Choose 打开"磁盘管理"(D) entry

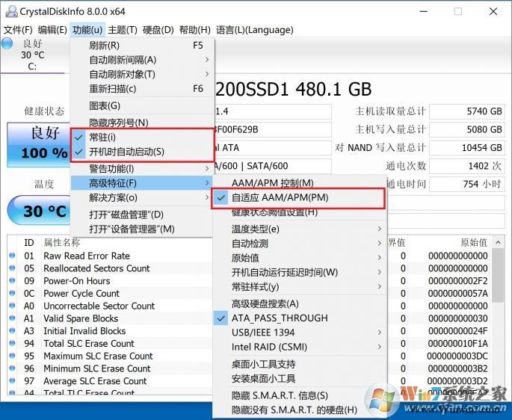[142, 214]
